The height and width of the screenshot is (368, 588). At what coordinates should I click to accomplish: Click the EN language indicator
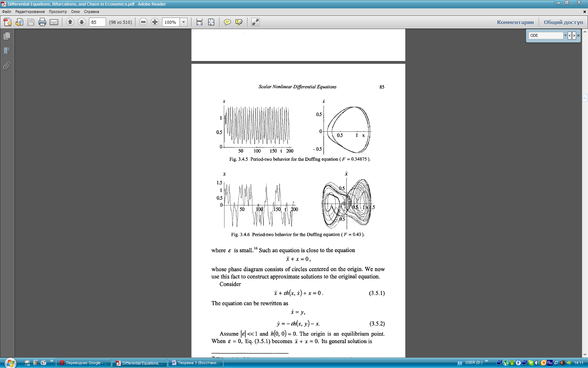pyautogui.click(x=460, y=363)
